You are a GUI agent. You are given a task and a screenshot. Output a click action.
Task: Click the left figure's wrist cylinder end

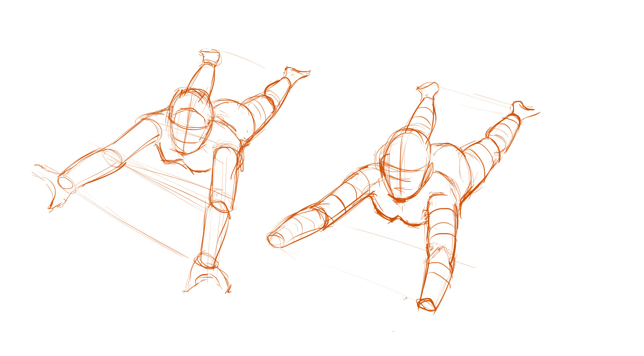point(66,183)
